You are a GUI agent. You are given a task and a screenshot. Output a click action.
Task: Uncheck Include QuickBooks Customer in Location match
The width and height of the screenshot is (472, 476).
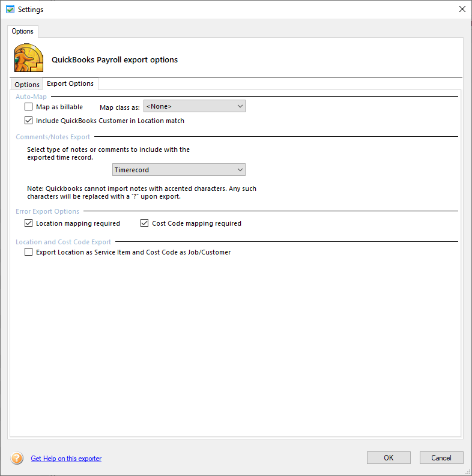[x=29, y=121]
